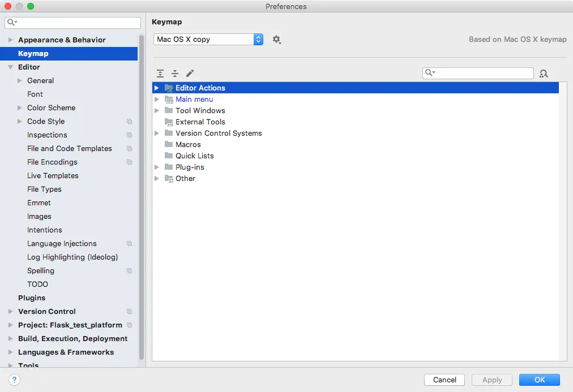Click the settings sidebar vertical scrollbar
Viewport: 573px width, 392px height.
coord(141,197)
